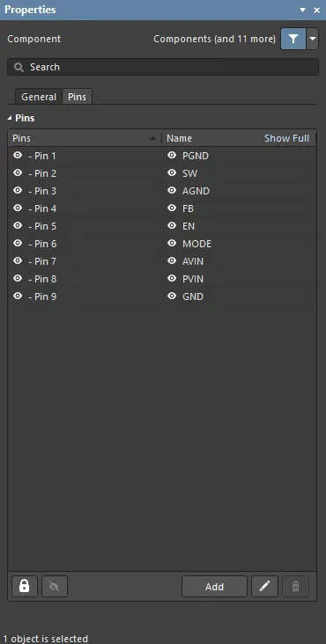The height and width of the screenshot is (644, 326).
Task: Toggle visibility eye for Pin 9 designator
Action: tap(18, 296)
